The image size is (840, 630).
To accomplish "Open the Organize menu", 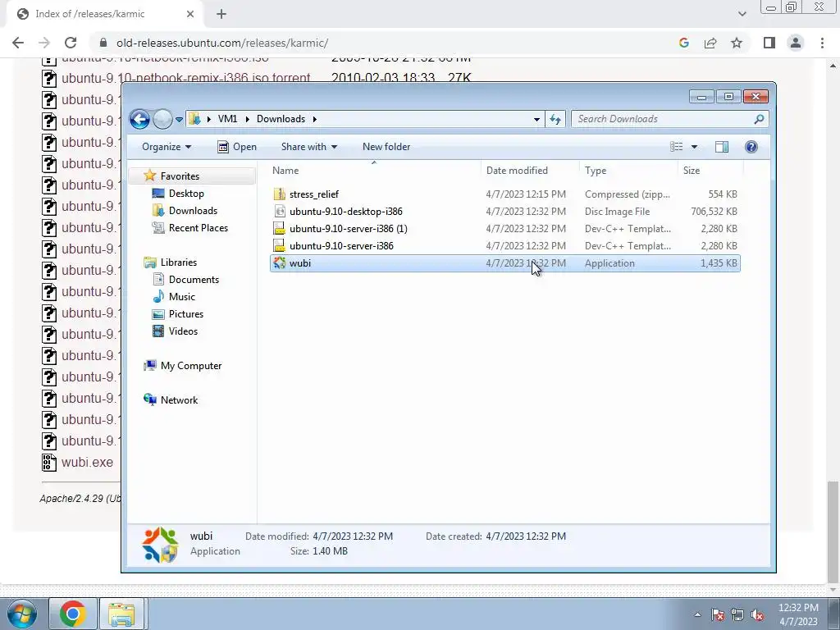I will click(x=166, y=147).
